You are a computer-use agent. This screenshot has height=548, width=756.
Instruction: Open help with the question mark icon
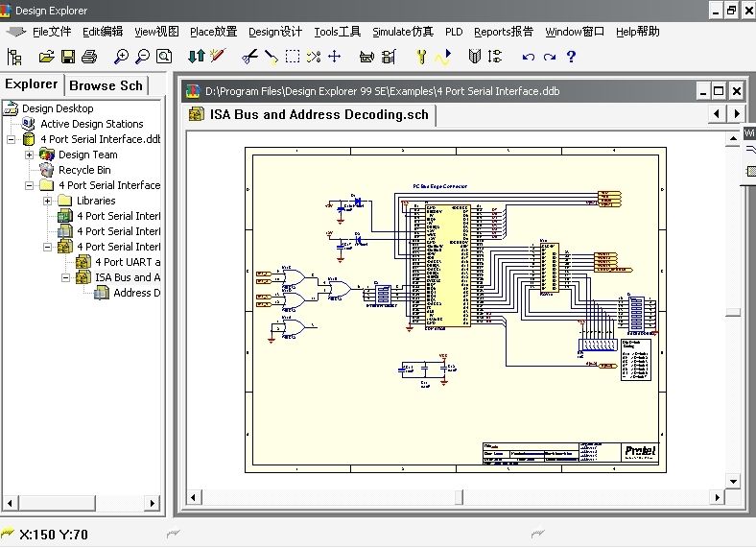pyautogui.click(x=572, y=57)
